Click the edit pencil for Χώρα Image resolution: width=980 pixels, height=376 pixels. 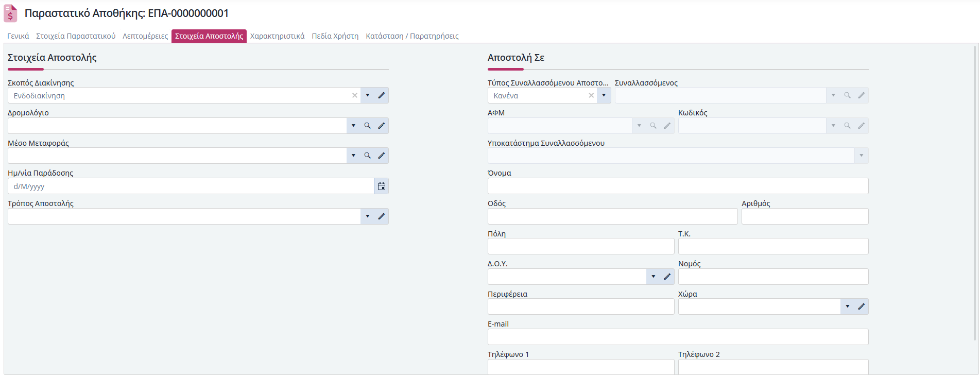tap(861, 306)
